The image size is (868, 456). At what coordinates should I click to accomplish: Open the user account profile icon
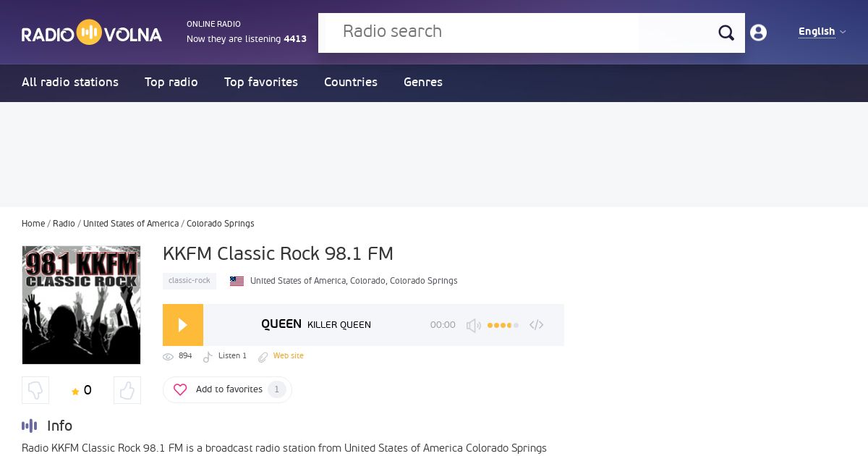coord(758,33)
